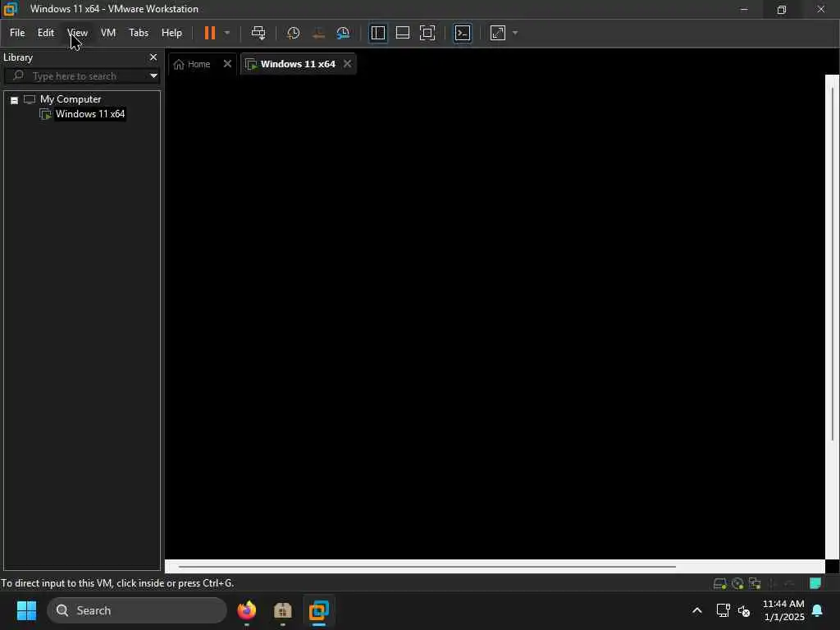Viewport: 840px width, 630px height.
Task: Toggle the thumbnail bar view icon
Action: tap(402, 33)
